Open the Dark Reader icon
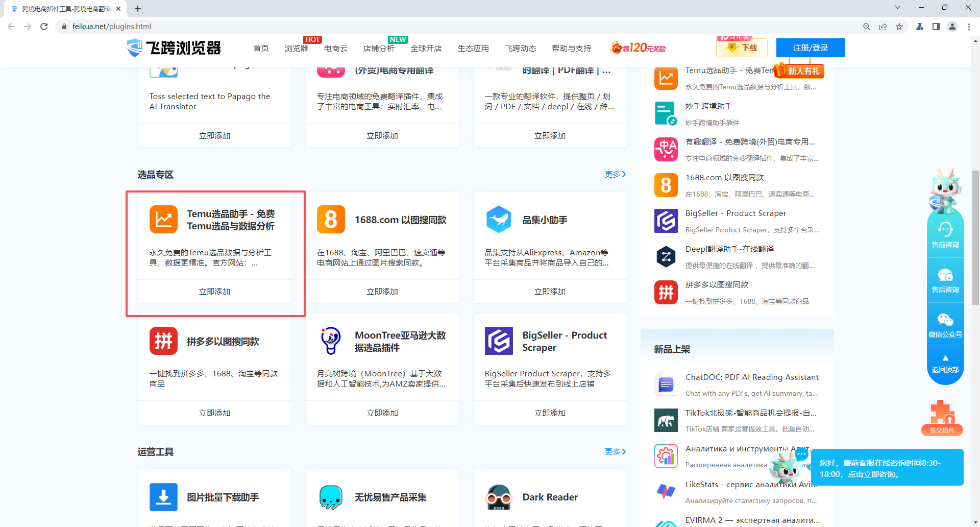 (x=499, y=497)
